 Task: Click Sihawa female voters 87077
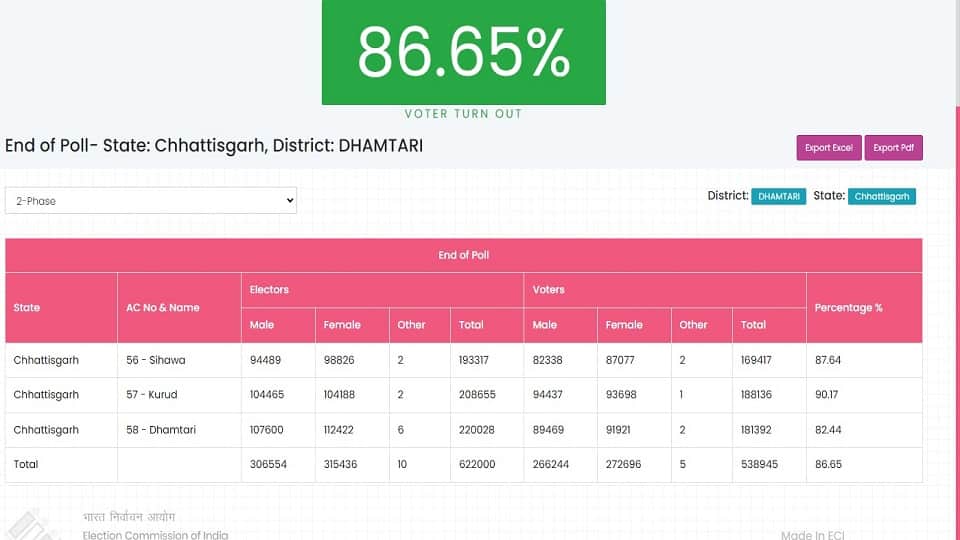620,360
